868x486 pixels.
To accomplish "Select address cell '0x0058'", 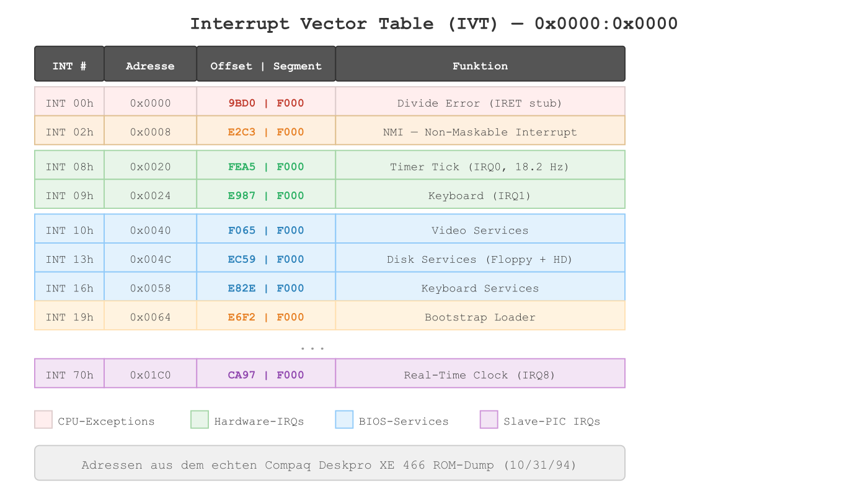I will click(151, 286).
